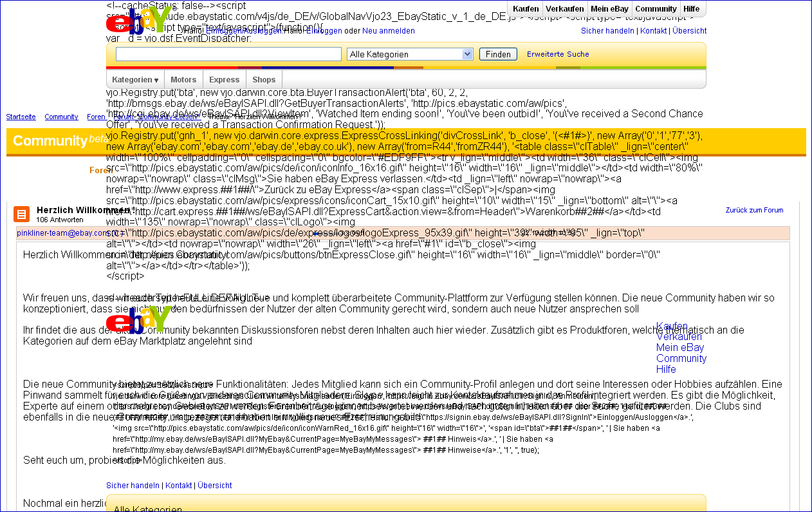Follow the Foren breadcrumb link
Image resolution: width=812 pixels, height=512 pixels.
click(x=96, y=117)
